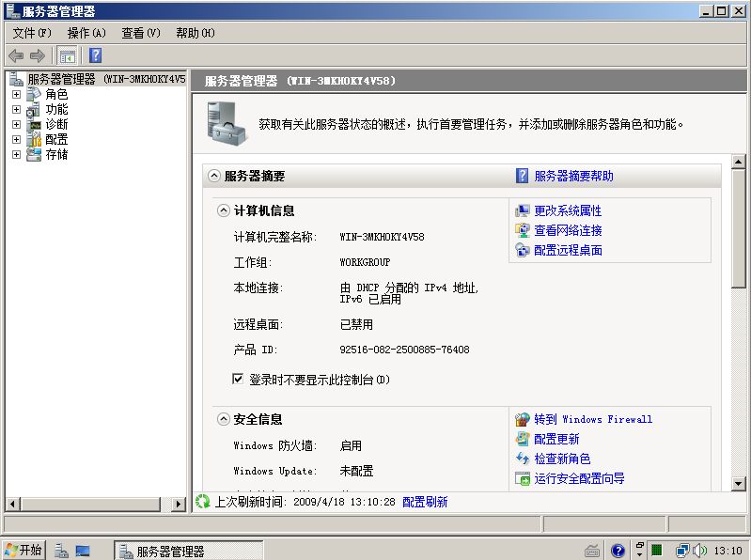Viewport: 751px width, 560px height.
Task: Expand the 存储 tree node
Action: click(x=16, y=155)
